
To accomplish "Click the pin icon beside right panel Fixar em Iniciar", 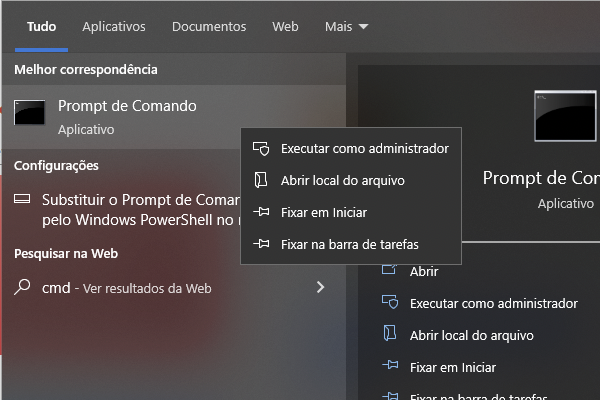I will point(390,365).
